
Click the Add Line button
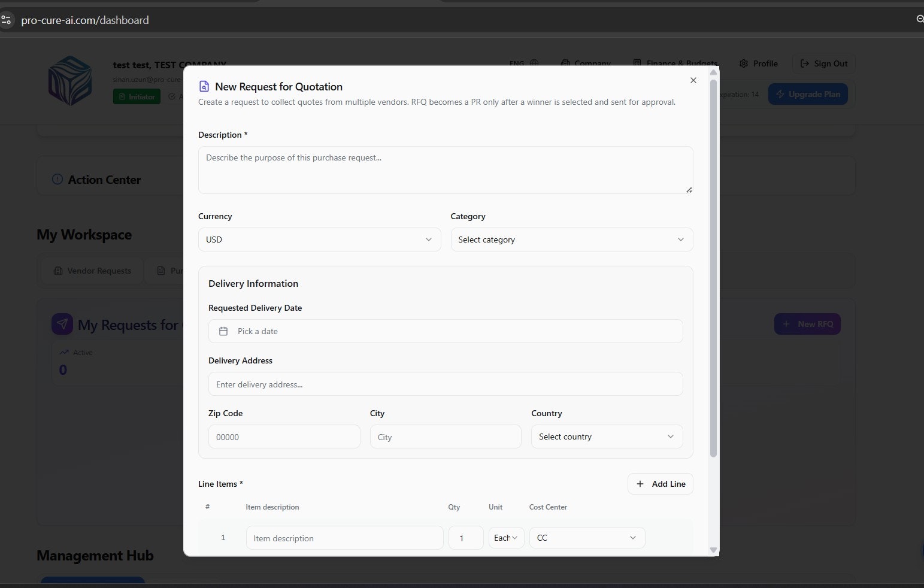(660, 484)
